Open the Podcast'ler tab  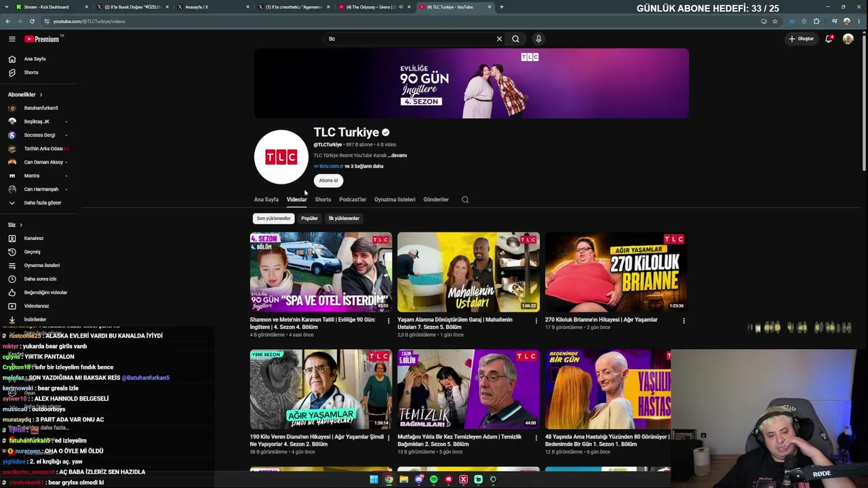(353, 199)
